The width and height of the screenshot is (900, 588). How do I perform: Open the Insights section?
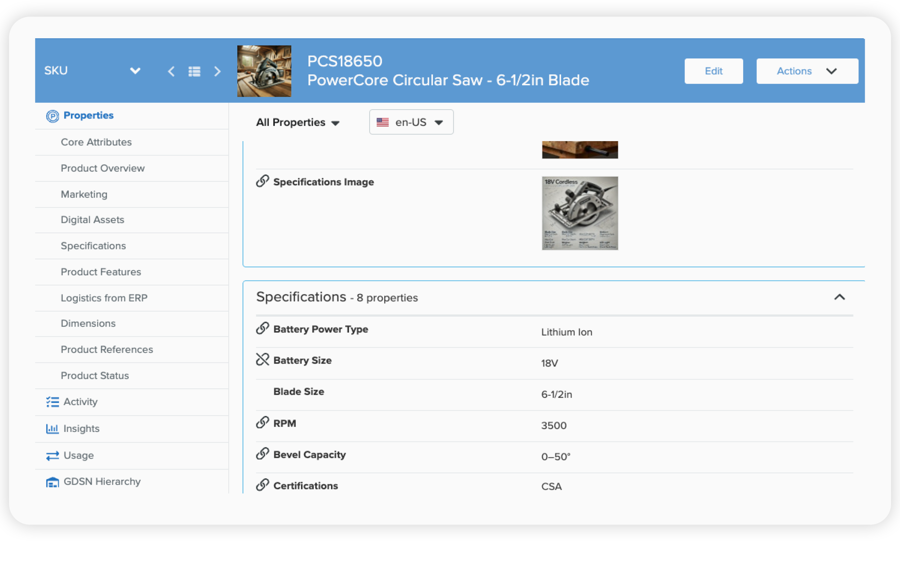[81, 429]
